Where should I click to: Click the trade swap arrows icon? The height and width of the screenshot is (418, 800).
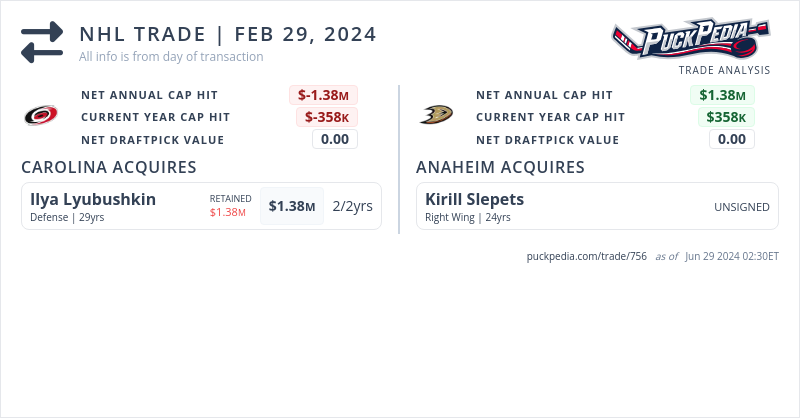tap(42, 42)
